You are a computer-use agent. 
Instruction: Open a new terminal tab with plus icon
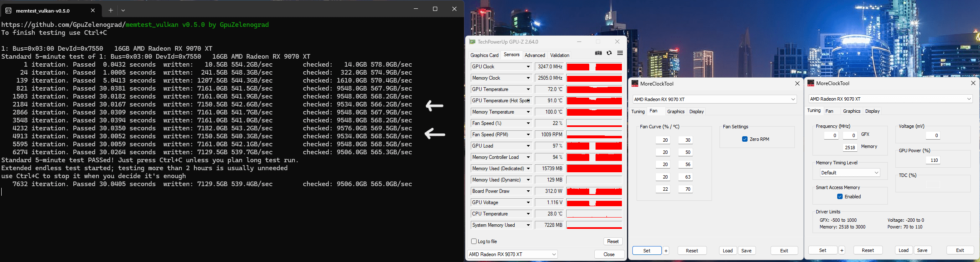(111, 10)
